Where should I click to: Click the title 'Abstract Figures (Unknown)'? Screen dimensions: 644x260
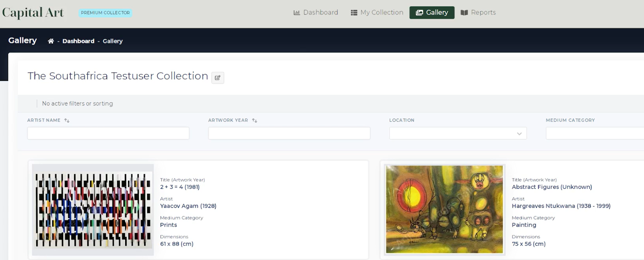coord(552,187)
